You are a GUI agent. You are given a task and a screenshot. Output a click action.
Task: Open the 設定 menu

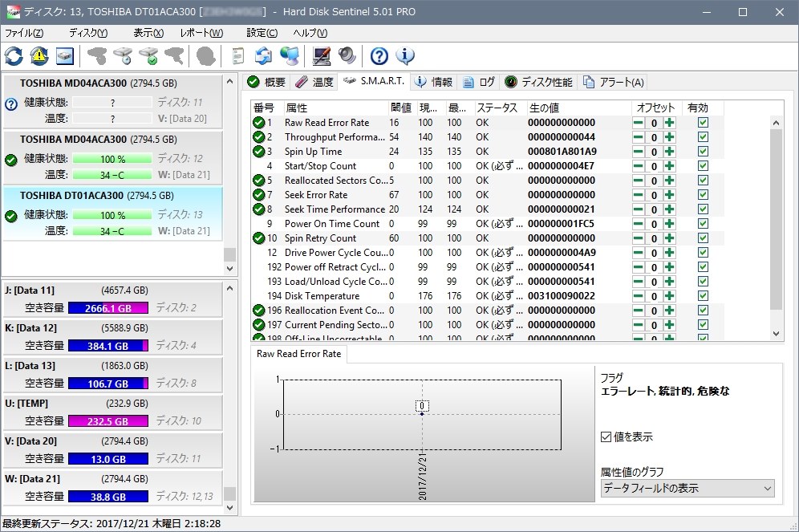pos(262,33)
